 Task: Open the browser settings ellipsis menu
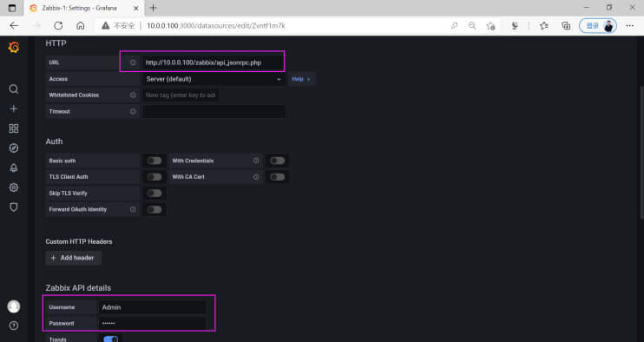pos(629,25)
